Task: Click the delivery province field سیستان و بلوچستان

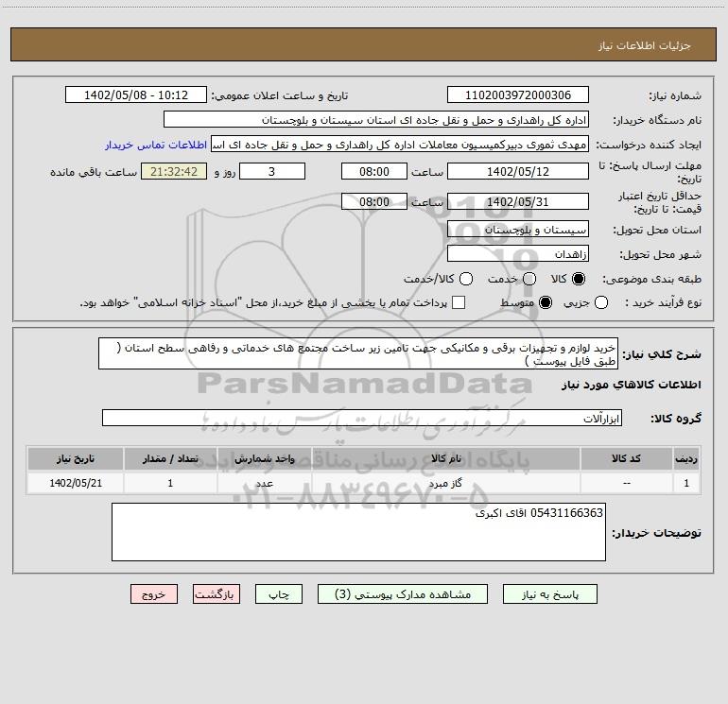Action: coord(518,229)
